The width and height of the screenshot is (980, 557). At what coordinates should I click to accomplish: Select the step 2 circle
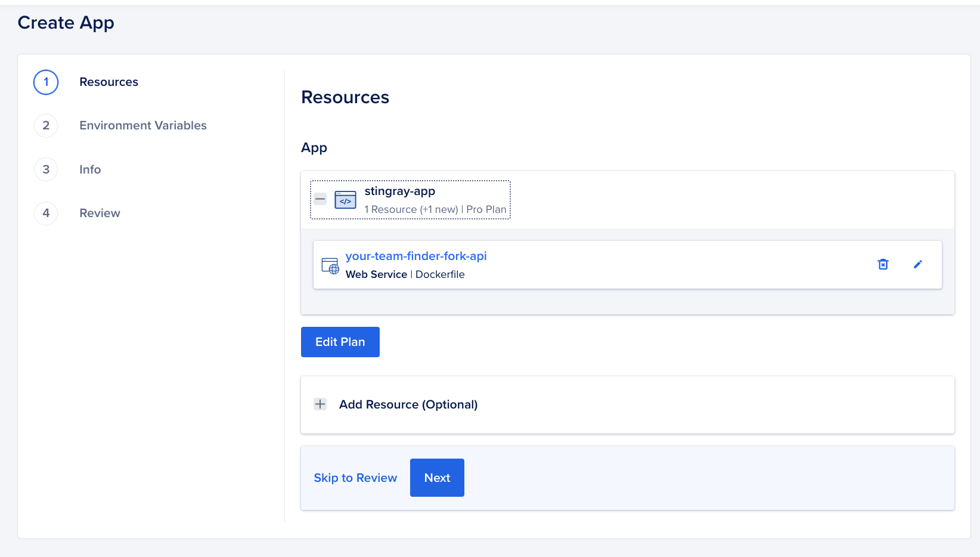coord(46,126)
